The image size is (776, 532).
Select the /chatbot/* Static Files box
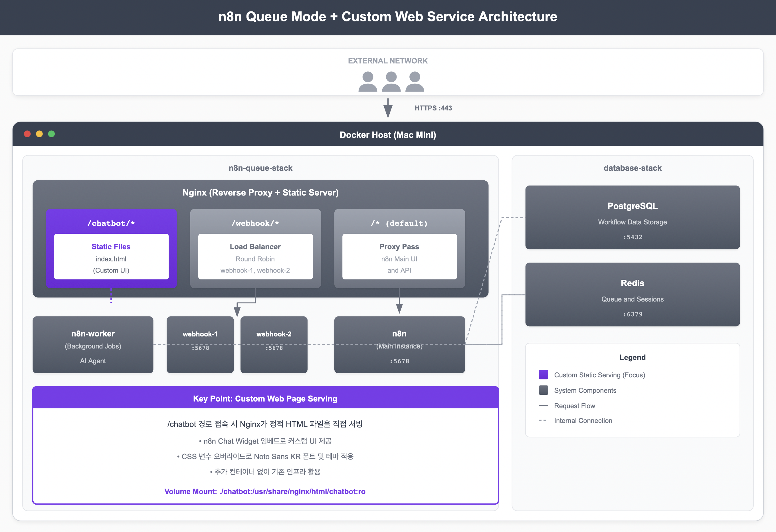pos(111,257)
